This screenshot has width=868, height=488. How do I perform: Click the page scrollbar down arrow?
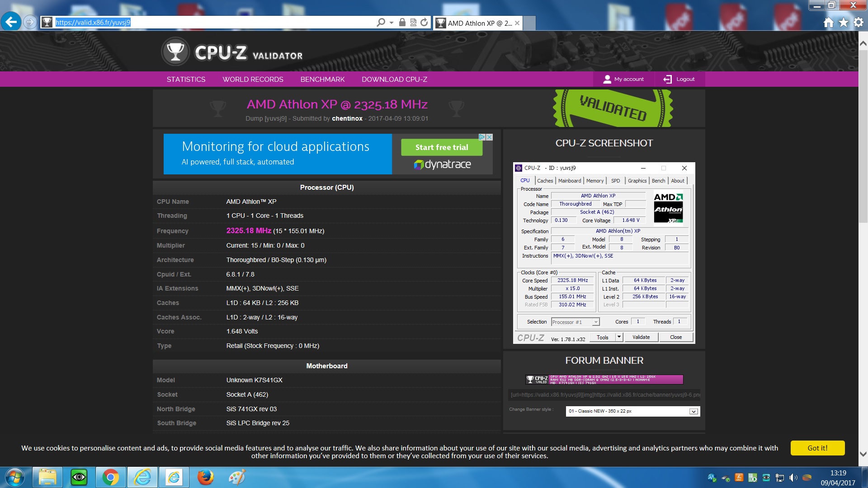pos(863,454)
